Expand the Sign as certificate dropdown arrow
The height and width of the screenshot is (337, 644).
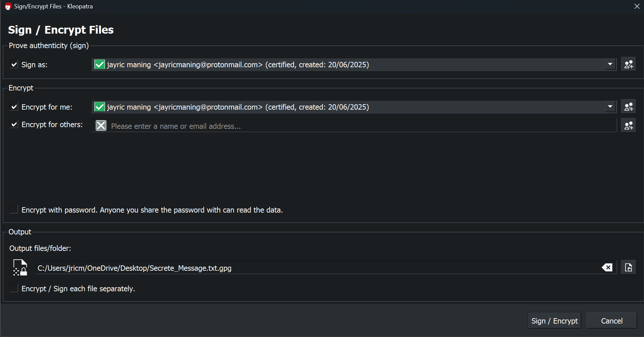coord(610,64)
